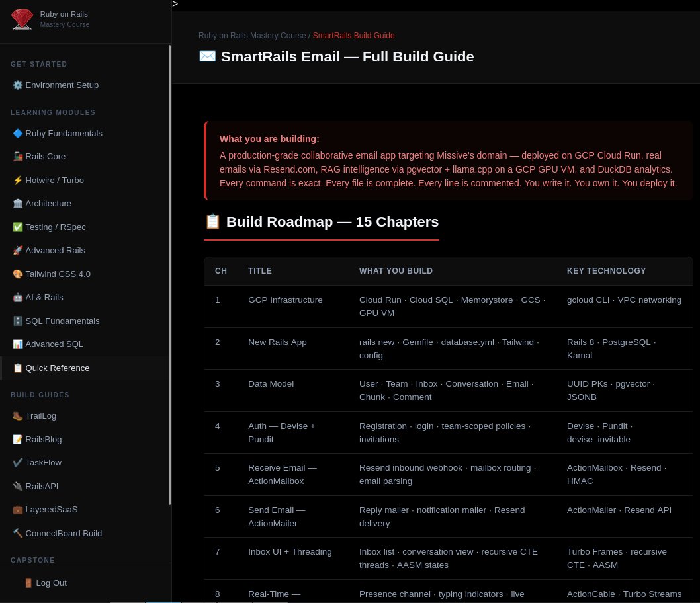The height and width of the screenshot is (603, 700).
Task: Click the database icon beside SQL Fundamentals
Action: coord(18,321)
